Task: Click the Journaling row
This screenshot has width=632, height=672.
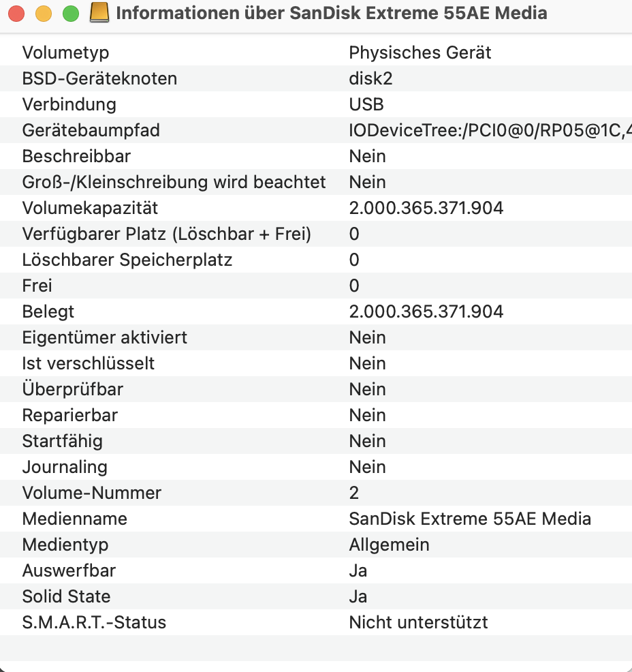Action: point(65,467)
